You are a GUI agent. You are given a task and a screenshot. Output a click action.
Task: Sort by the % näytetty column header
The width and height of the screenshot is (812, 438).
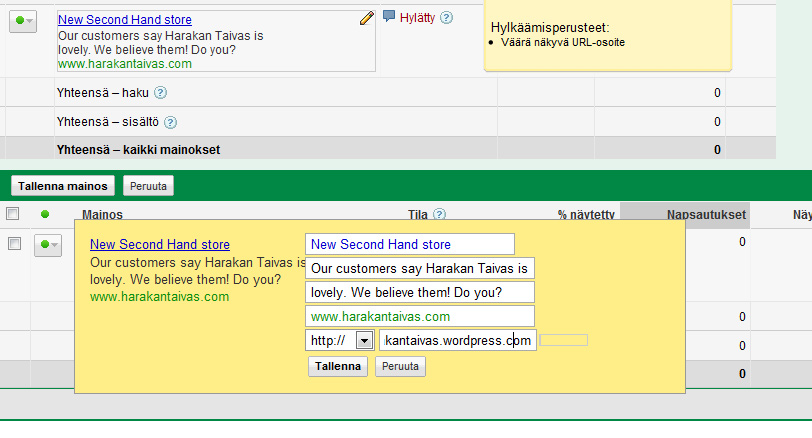583,214
